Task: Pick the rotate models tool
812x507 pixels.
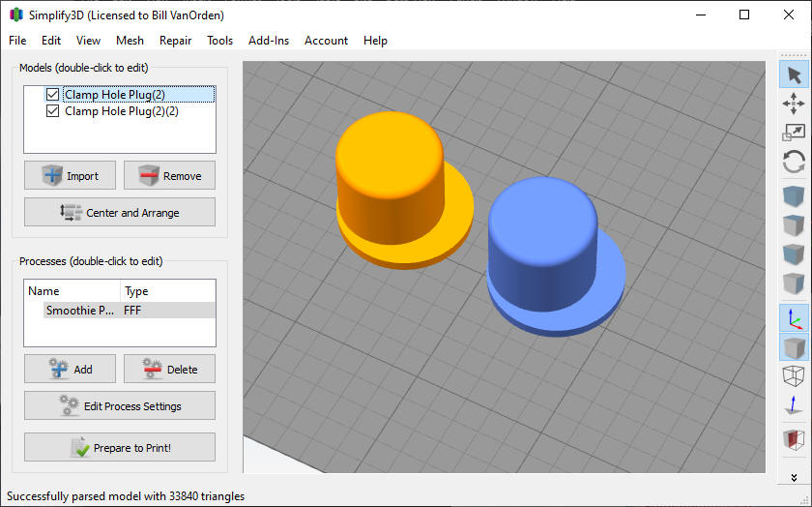Action: (794, 162)
